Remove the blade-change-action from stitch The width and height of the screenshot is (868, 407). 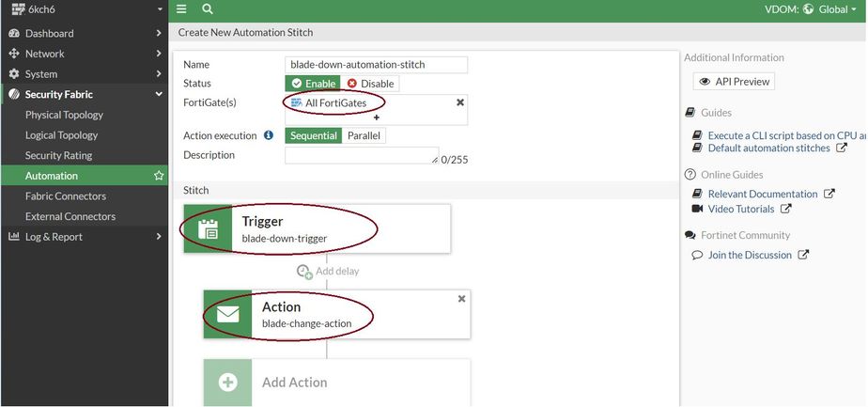pos(461,298)
